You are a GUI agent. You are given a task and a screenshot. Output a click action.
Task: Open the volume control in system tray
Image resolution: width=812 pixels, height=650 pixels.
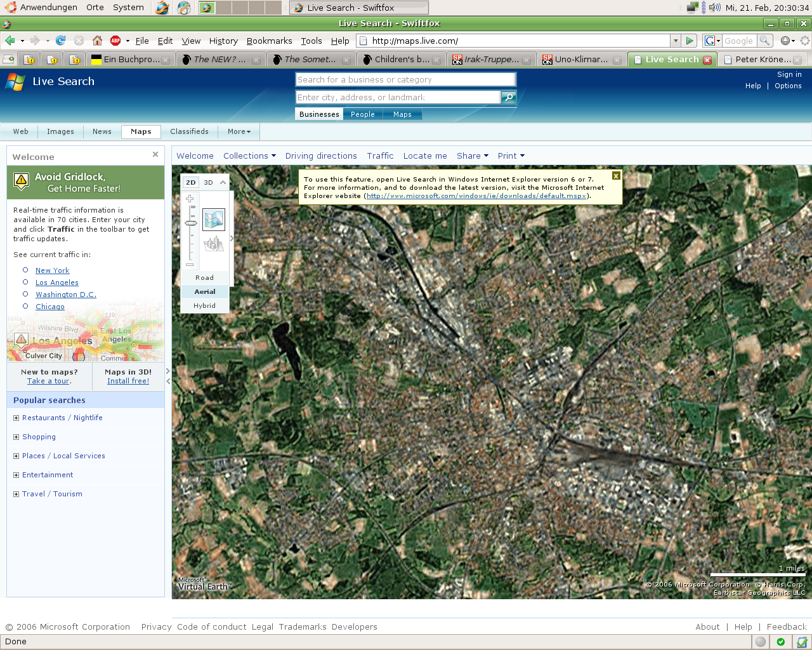(x=715, y=8)
